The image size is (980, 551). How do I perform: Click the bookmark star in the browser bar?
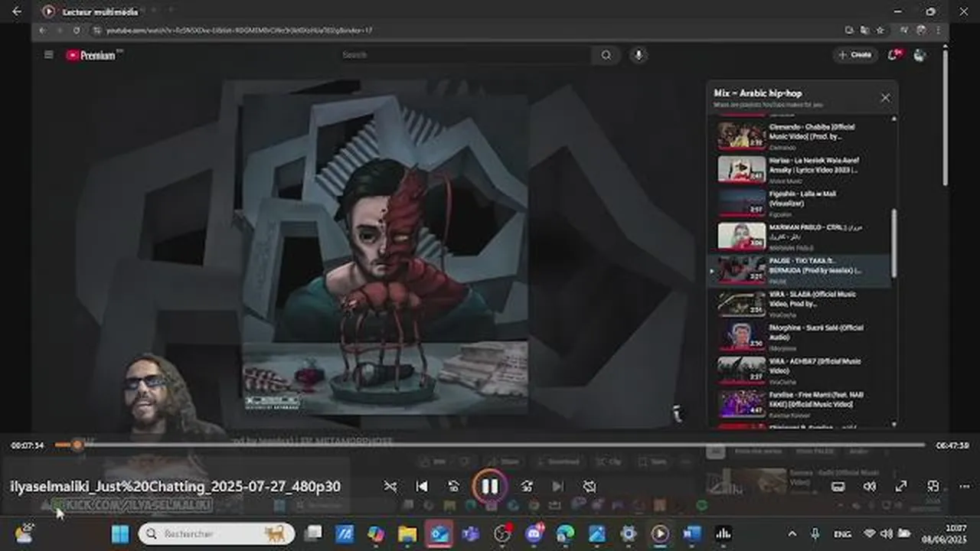(x=880, y=30)
